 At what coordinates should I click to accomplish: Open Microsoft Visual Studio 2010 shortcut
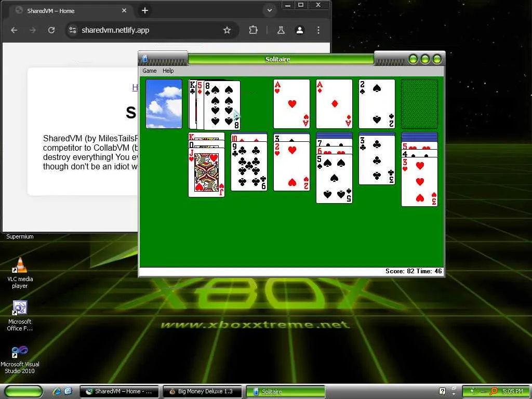point(20,360)
